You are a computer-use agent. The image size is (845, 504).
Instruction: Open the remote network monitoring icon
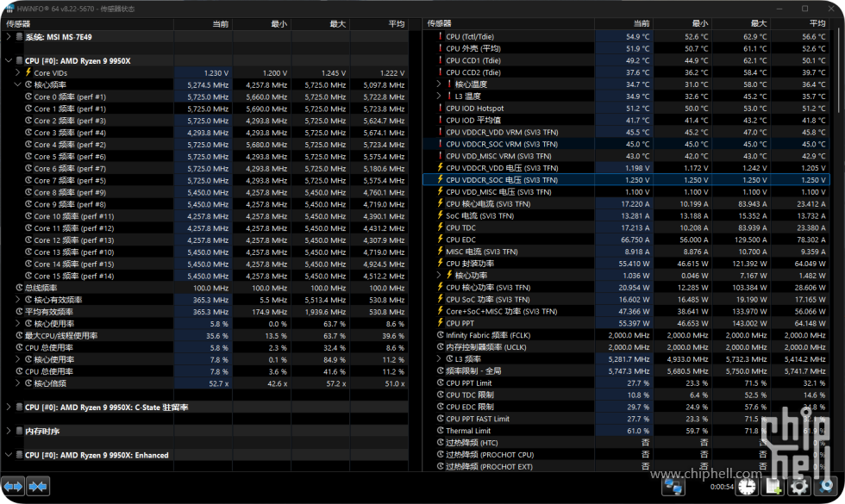click(673, 487)
